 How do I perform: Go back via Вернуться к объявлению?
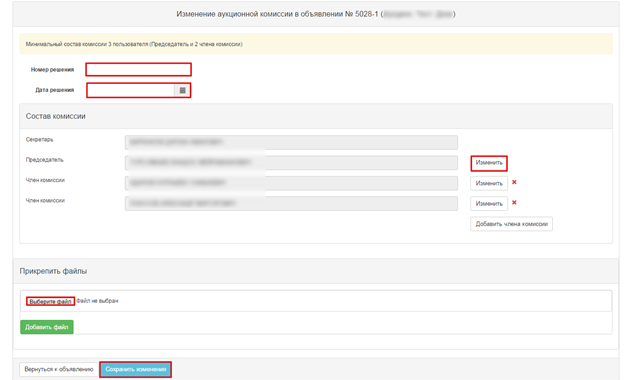pos(58,369)
